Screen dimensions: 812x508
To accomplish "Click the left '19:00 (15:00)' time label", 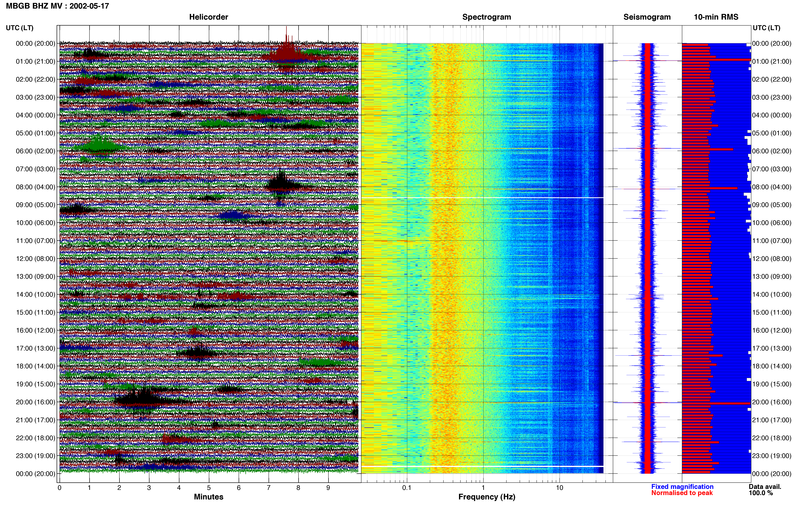I will coord(35,384).
